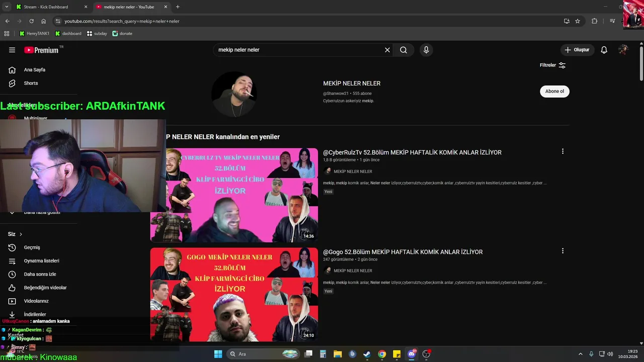Reload the page with refresh icon
This screenshot has height=362, width=644.
tap(31, 21)
